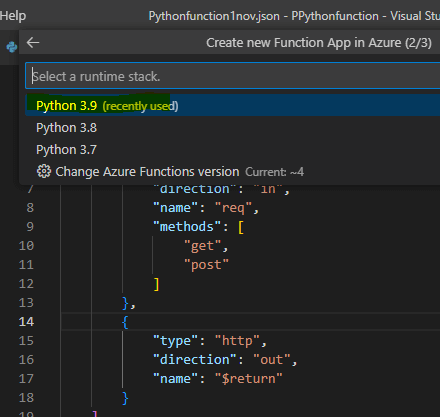The height and width of the screenshot is (417, 440).
Task: Click the "get" value in the editor
Action: coord(202,246)
